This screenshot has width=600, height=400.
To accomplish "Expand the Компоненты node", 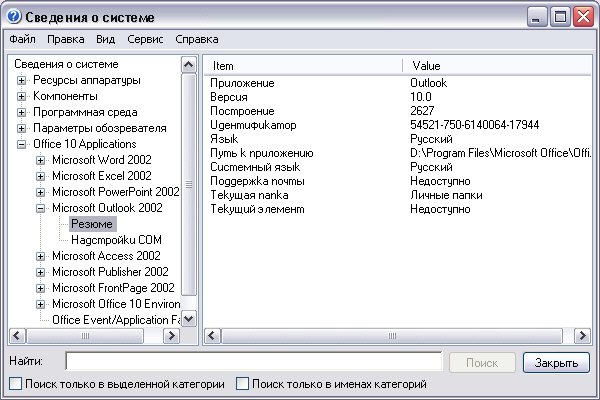I will coord(23,96).
